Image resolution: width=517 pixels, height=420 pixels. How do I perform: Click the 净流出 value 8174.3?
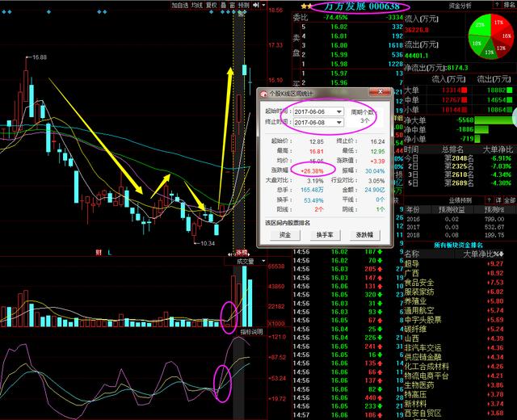pos(457,68)
